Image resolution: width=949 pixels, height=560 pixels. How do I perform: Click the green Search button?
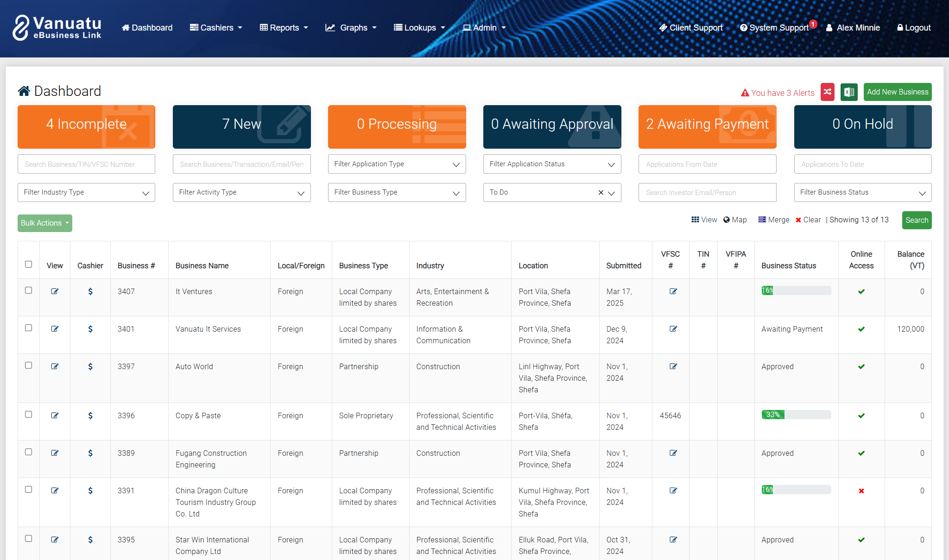tap(916, 220)
